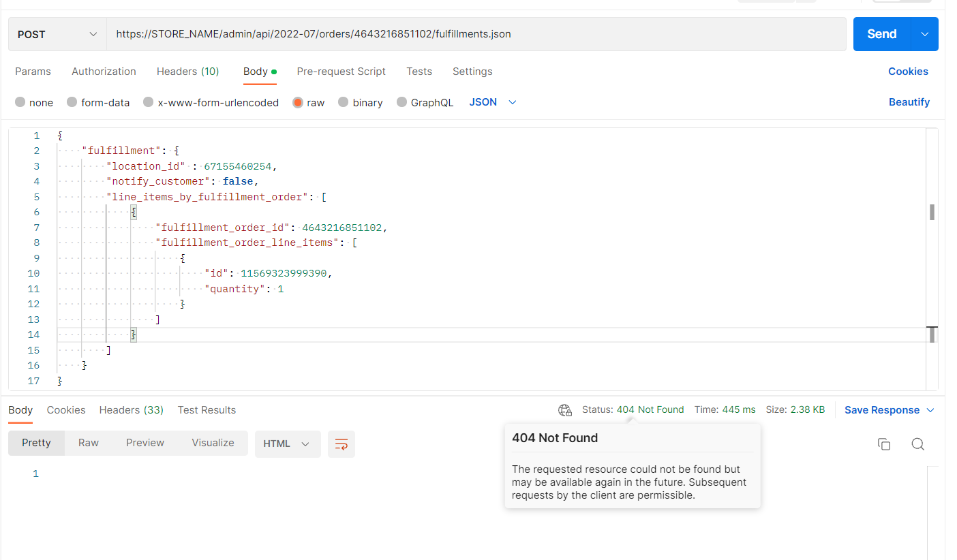The height and width of the screenshot is (560, 957).
Task: Click the "line_items_by_fulfillment_order" key
Action: click(x=207, y=197)
